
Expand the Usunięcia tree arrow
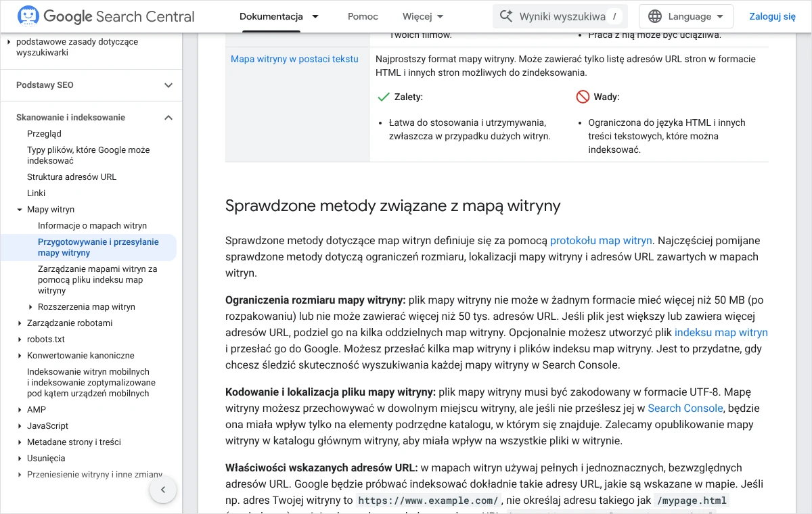coord(20,459)
